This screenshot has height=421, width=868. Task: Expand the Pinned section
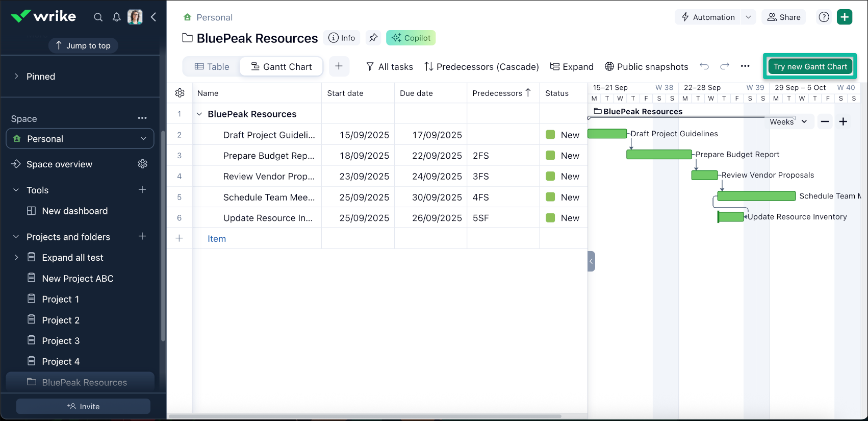pyautogui.click(x=16, y=77)
